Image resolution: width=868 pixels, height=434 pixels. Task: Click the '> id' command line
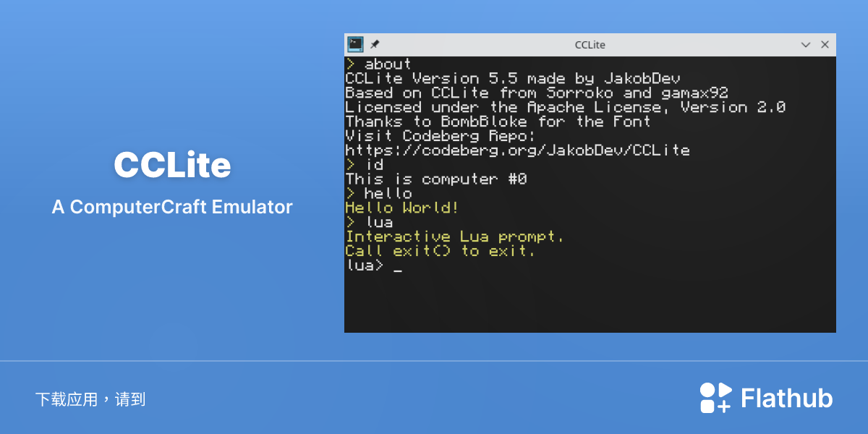coord(365,165)
